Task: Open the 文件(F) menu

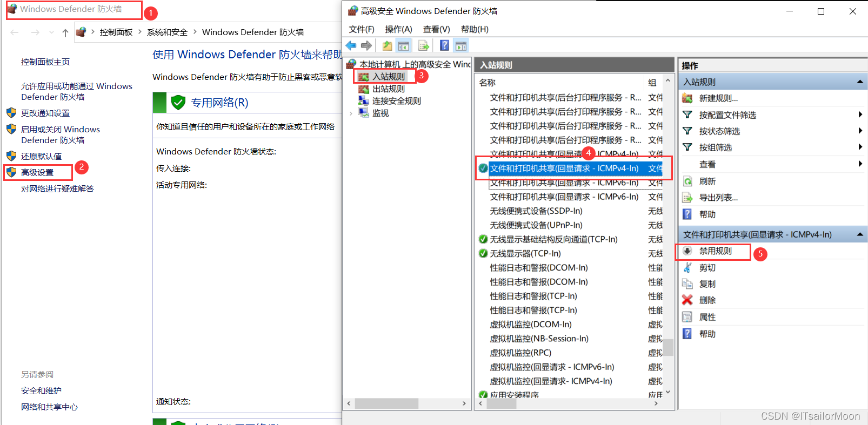Action: (x=362, y=29)
